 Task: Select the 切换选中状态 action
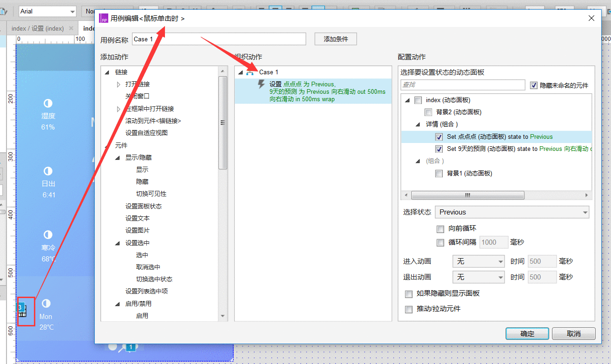tap(154, 279)
